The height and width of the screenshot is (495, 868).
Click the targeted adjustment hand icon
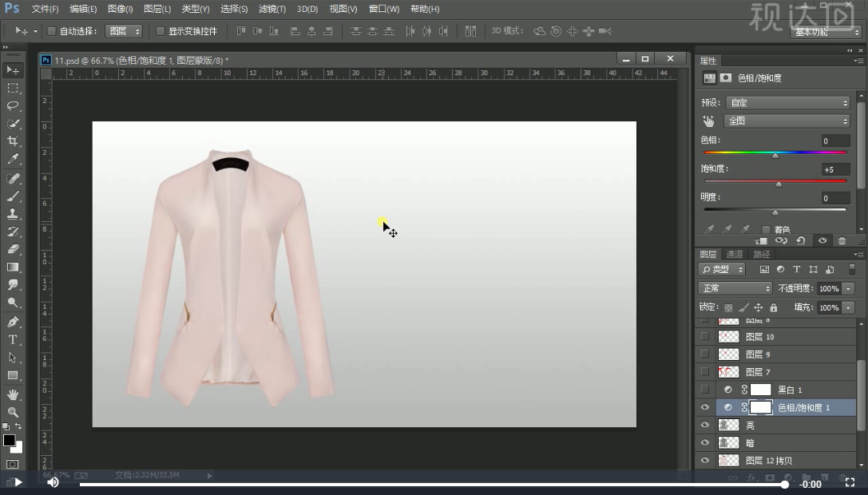coord(708,121)
